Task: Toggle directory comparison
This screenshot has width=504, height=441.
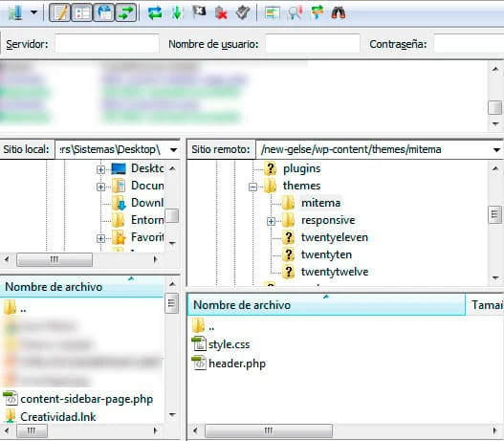Action: [x=296, y=12]
